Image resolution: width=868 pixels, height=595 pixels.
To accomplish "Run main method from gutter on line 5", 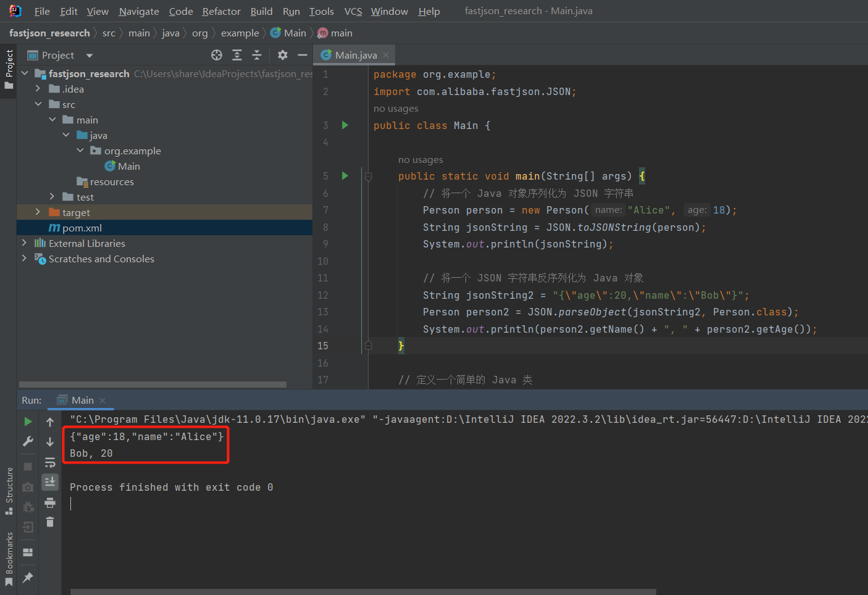I will (345, 176).
